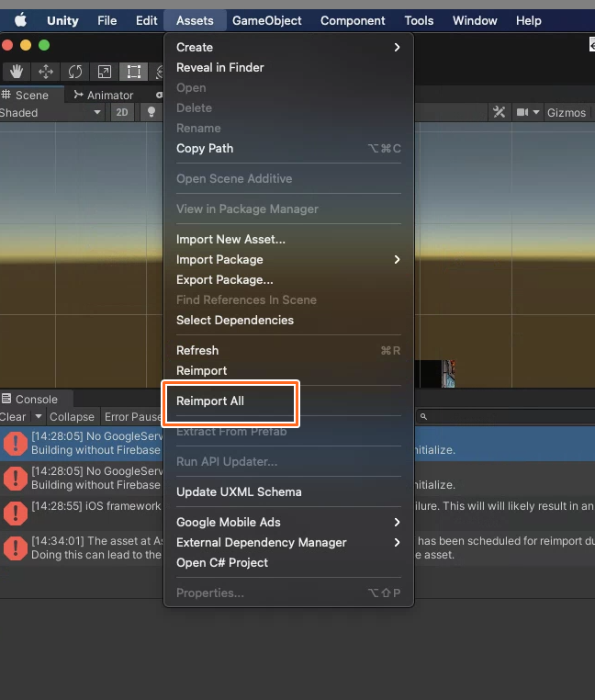Choose Reimport All

point(288,401)
